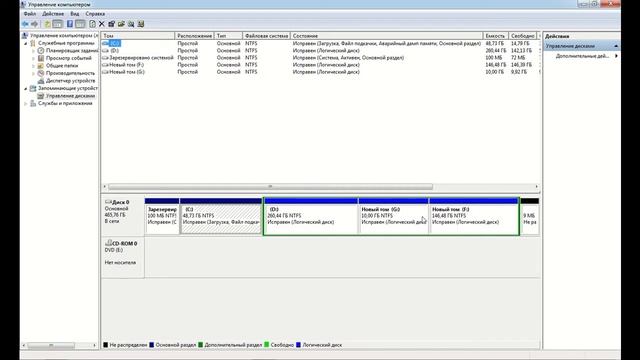The width and height of the screenshot is (640, 360).
Task: Click the Основной раздел legend color square
Action: point(152,345)
